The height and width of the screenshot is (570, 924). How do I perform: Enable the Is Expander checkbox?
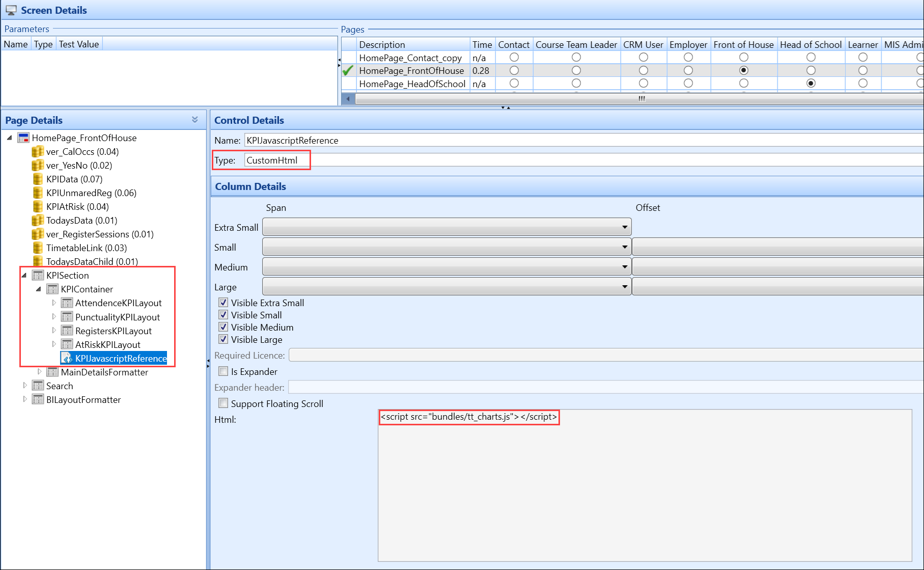point(223,371)
